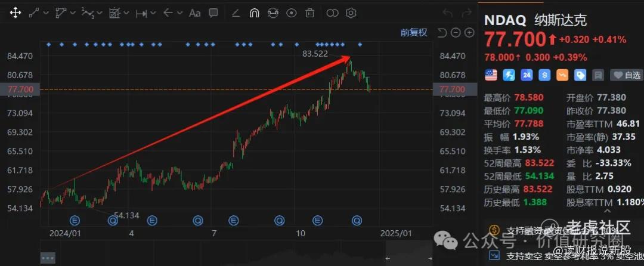
Task: Click the 2024/01 date axis label
Action: pyautogui.click(x=64, y=233)
